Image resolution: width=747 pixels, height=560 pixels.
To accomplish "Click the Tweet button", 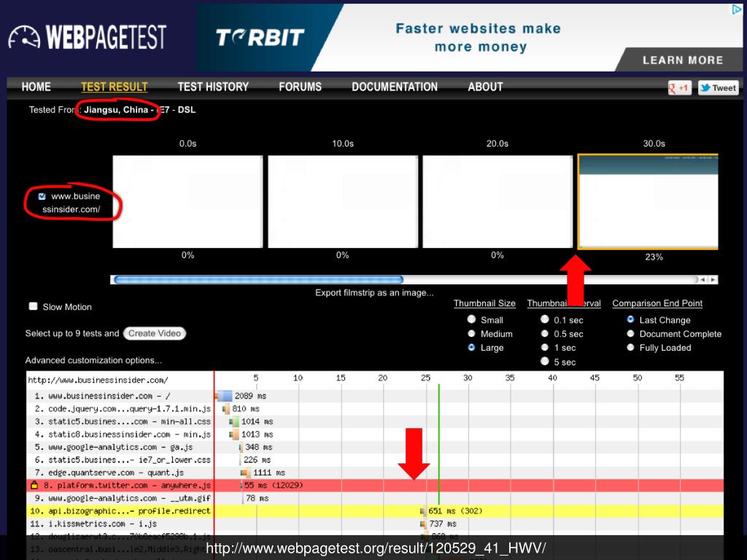I will [x=719, y=87].
